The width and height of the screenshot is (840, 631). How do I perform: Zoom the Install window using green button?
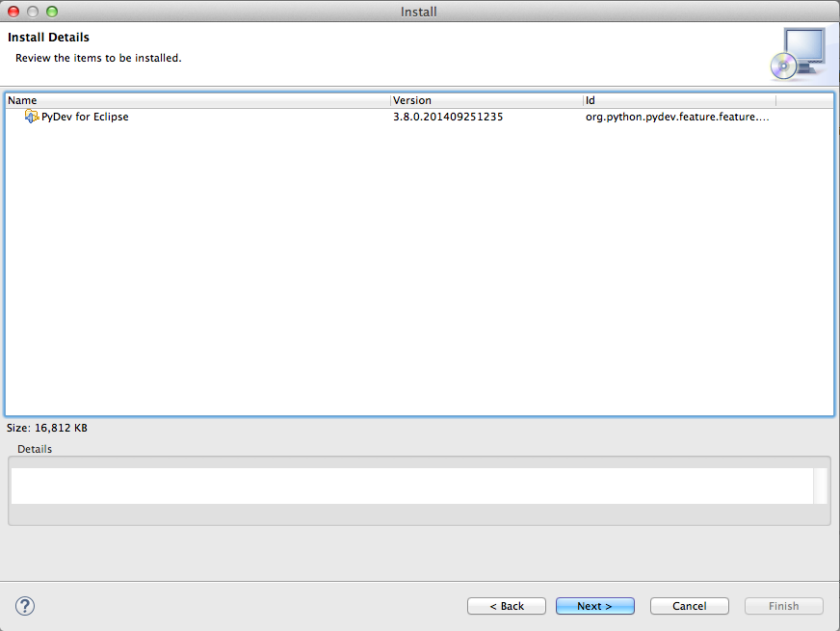tap(52, 12)
